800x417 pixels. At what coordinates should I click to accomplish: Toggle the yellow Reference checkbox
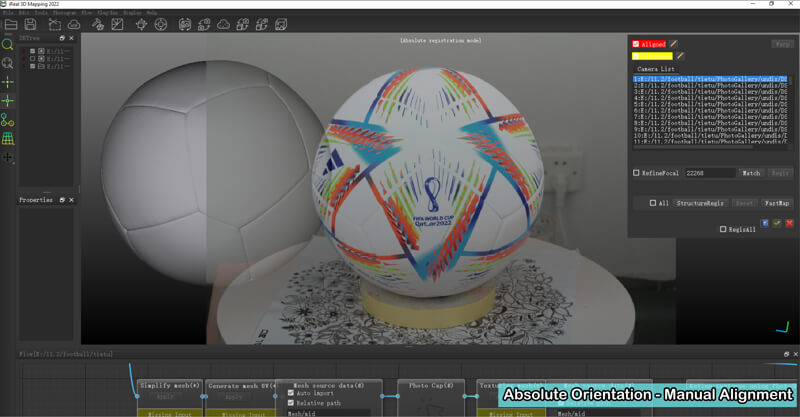(x=636, y=56)
